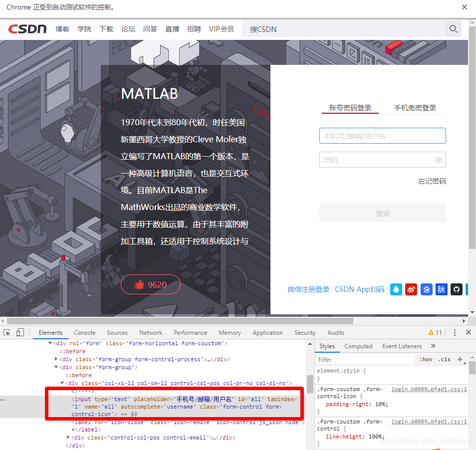Select the highlighted input id="all" element line
Screen dimensions: 476x450
coord(185,407)
